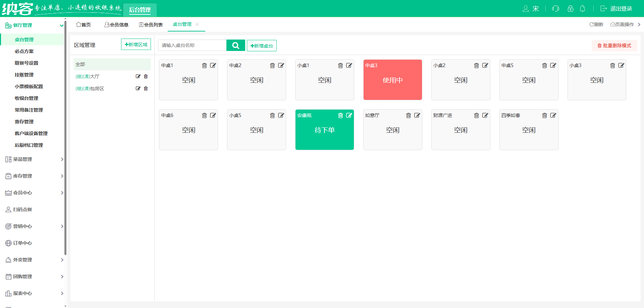Open the in-use 中桌3 table card
Viewport: 644px width, 308px height.
click(x=393, y=80)
